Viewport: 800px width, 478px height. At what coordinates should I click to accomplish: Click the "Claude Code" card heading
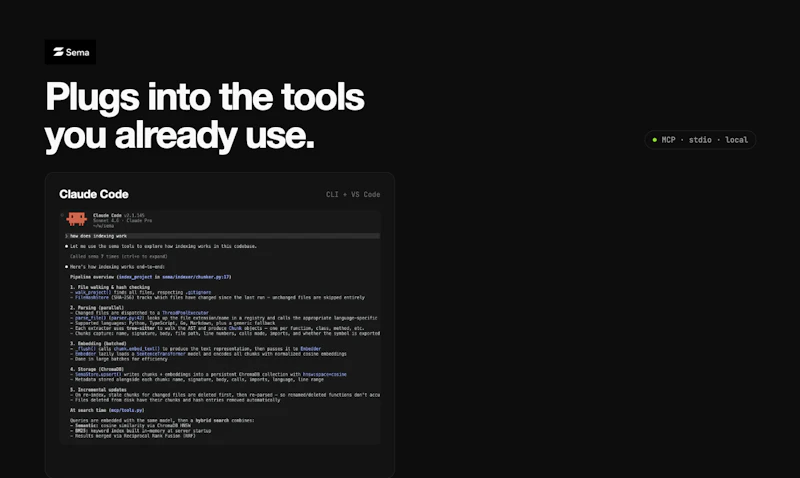tap(94, 194)
